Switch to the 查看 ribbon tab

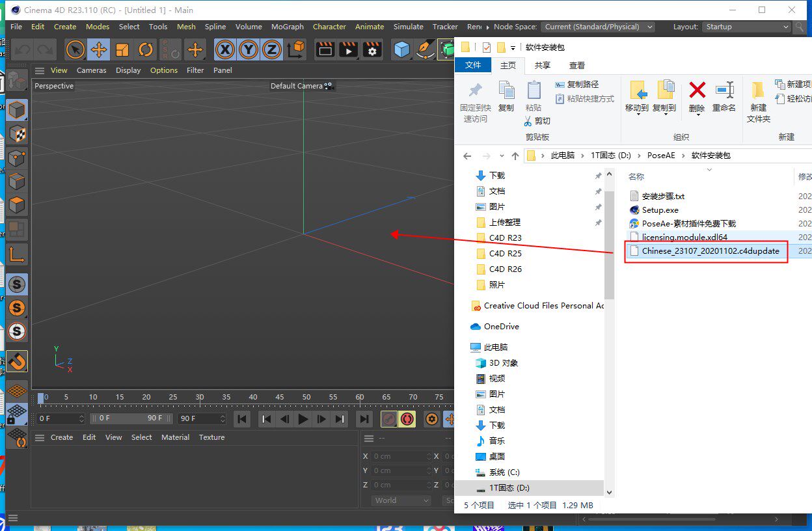[x=577, y=65]
